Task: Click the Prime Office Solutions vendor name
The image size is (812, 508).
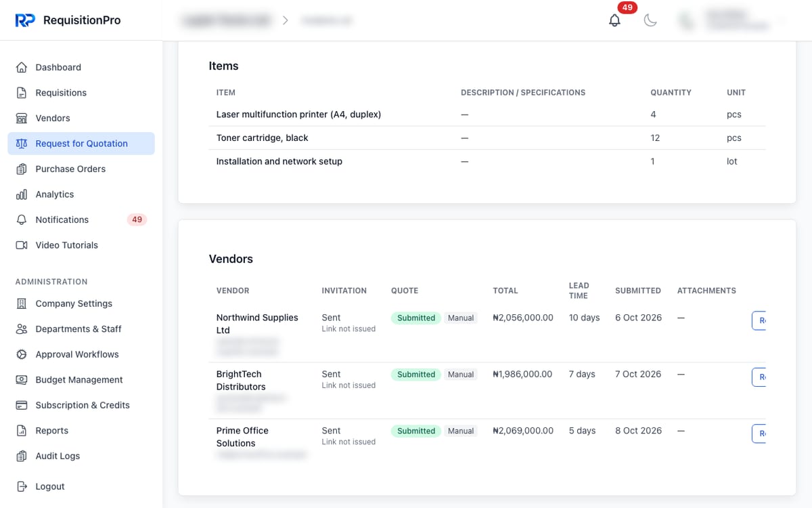Action: pos(242,437)
